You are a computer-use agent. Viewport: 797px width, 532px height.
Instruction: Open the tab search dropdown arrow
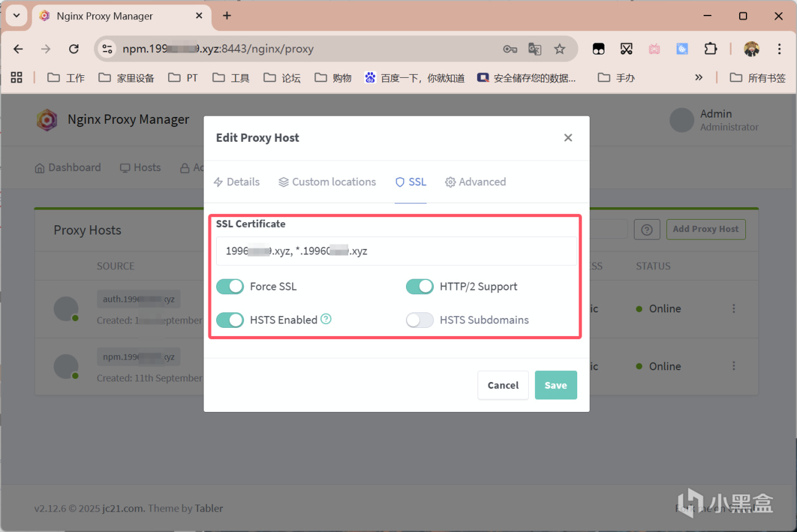click(17, 16)
